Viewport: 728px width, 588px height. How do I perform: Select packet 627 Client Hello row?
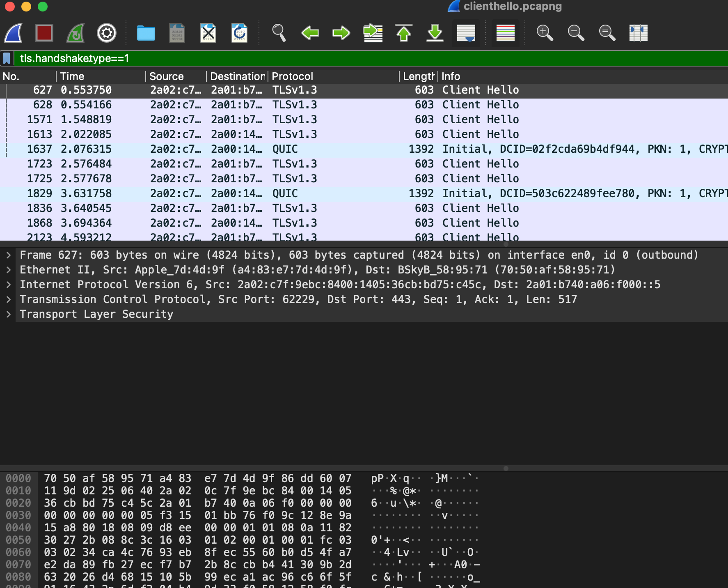tap(364, 90)
